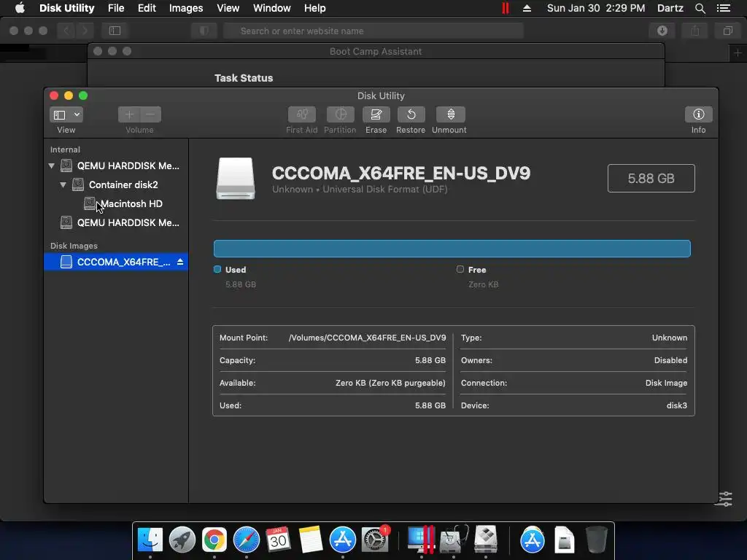Screen dimensions: 747x560
Task: Select the CCCOMA_X64FRE disk image row
Action: pyautogui.click(x=116, y=262)
